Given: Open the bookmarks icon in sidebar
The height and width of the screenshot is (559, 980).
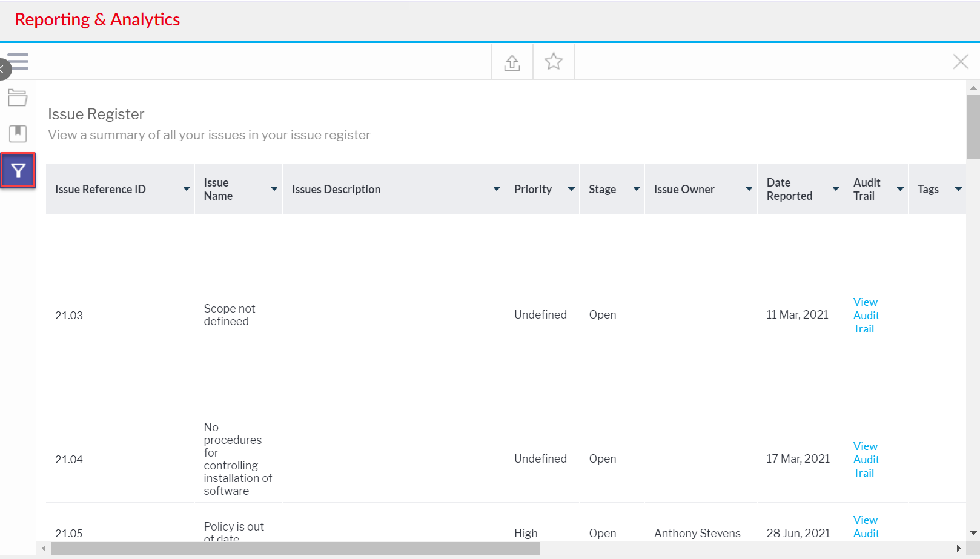Looking at the screenshot, I should [x=18, y=134].
